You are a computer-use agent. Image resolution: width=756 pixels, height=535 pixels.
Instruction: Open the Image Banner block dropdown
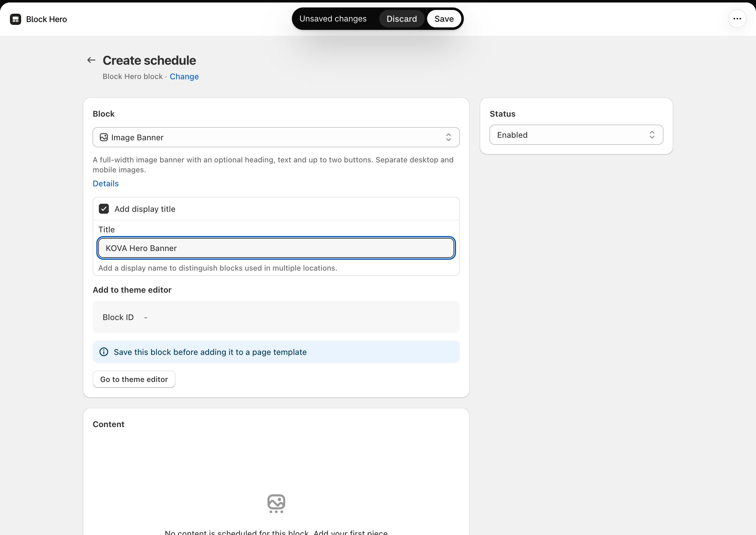276,137
